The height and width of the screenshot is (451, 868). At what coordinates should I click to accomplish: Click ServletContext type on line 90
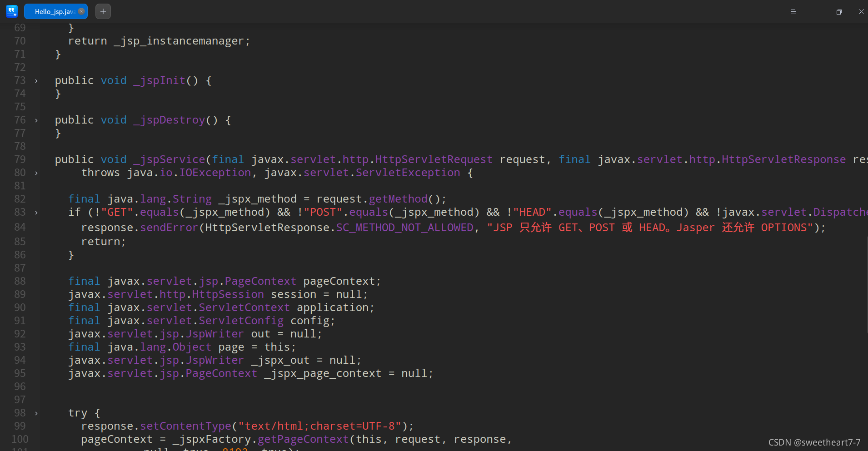point(244,308)
